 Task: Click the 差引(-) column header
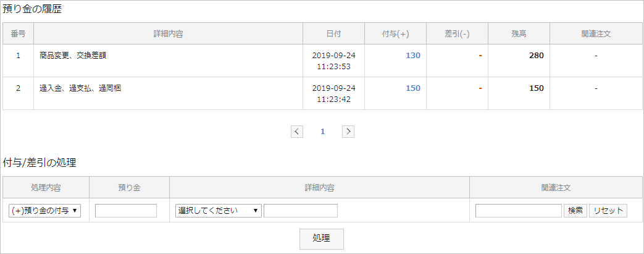tap(457, 34)
